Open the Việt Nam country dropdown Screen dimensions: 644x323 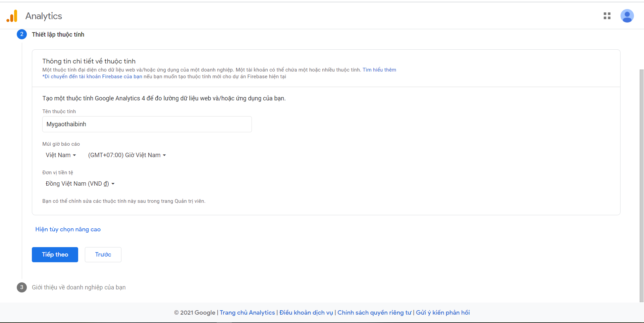click(61, 155)
